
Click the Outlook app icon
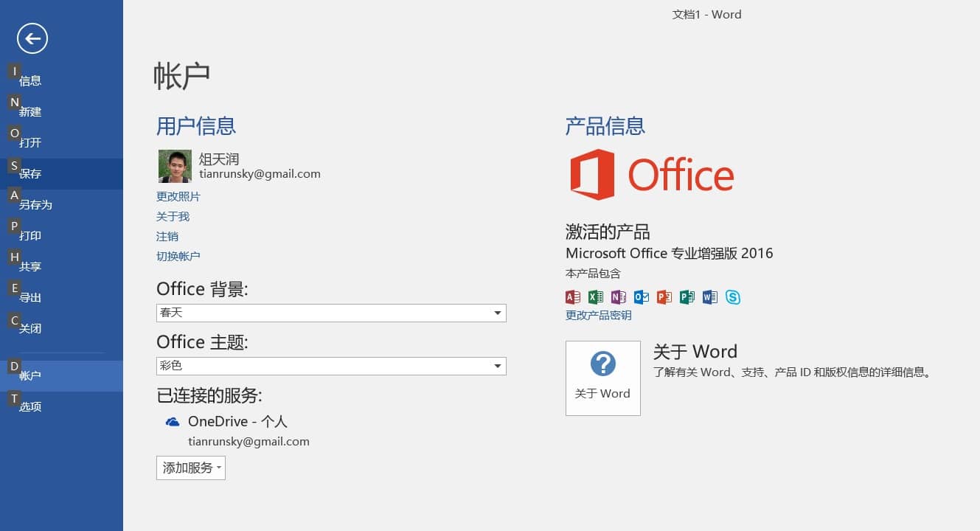click(x=641, y=296)
